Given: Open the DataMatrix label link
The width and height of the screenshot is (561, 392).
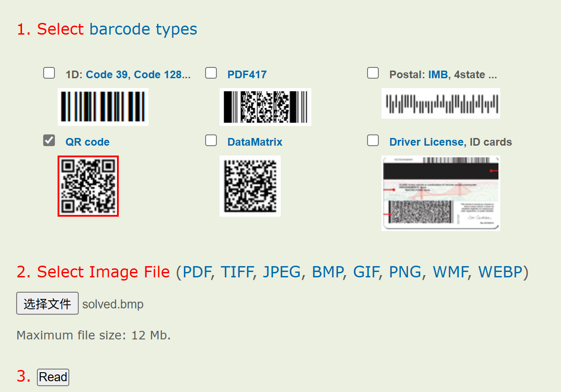Looking at the screenshot, I should [255, 142].
